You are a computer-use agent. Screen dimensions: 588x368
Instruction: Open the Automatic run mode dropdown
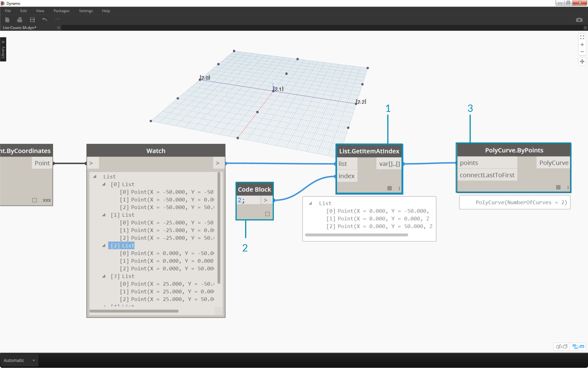[x=19, y=360]
